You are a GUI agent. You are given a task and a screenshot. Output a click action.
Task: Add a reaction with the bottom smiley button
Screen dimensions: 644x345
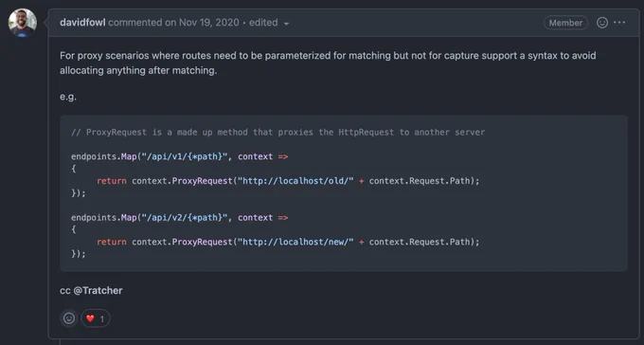pyautogui.click(x=69, y=318)
